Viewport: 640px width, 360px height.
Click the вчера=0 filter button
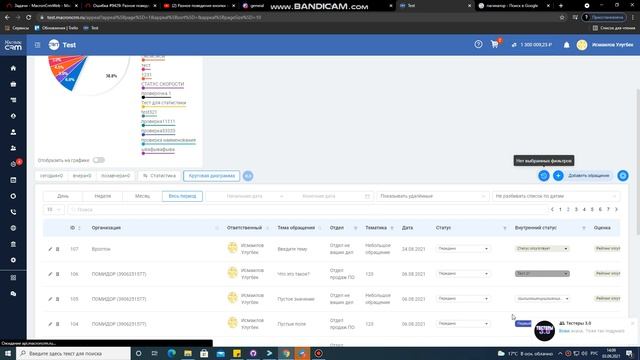(82, 176)
